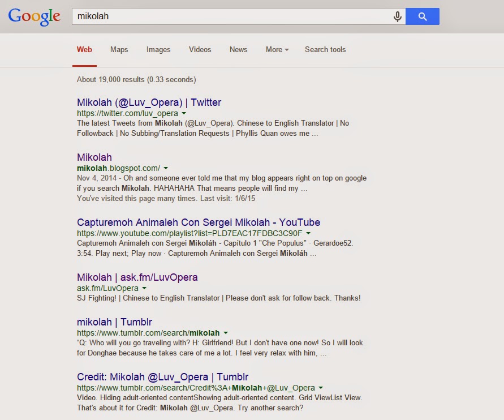Switch to the Images tab
The image size is (504, 420).
coord(158,49)
